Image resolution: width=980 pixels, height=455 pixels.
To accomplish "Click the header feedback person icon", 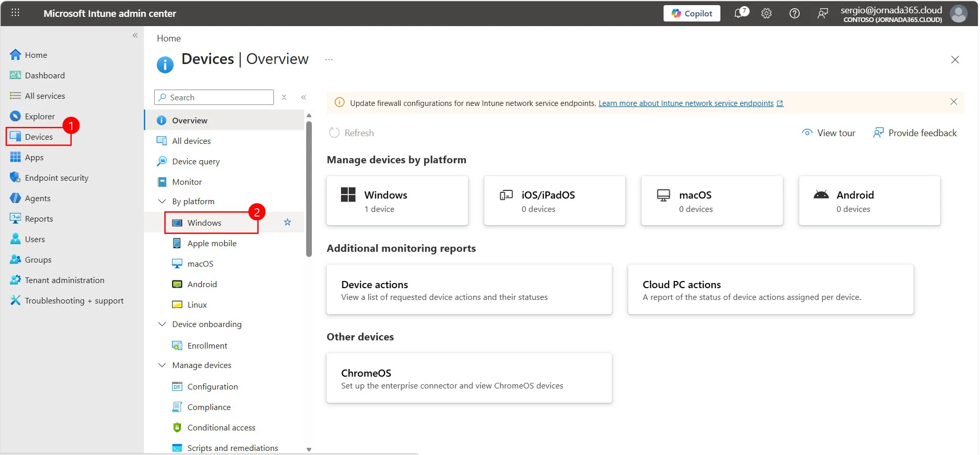I will pos(822,13).
